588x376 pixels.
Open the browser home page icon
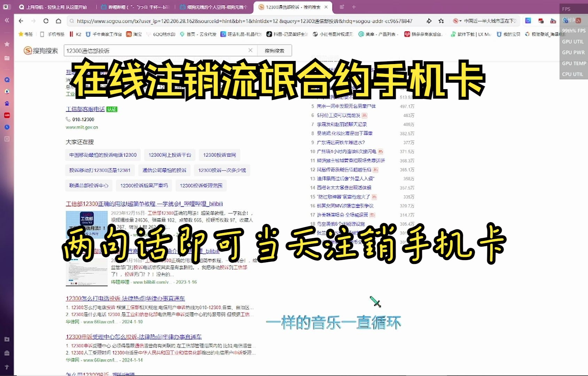(59, 21)
